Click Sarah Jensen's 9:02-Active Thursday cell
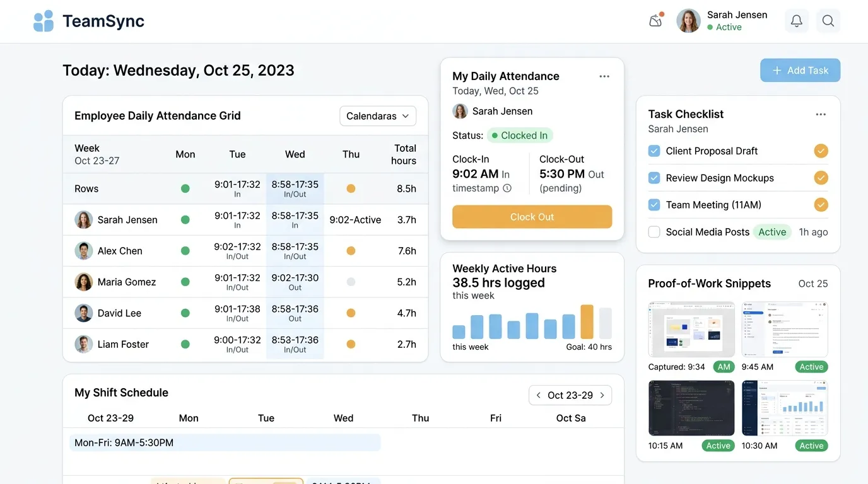868x484 pixels. click(x=355, y=220)
